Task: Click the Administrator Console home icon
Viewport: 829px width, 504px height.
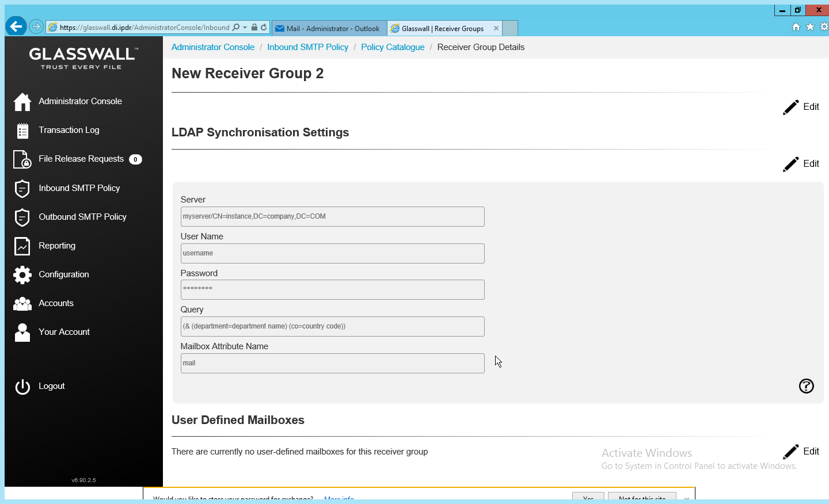Action: 22,102
